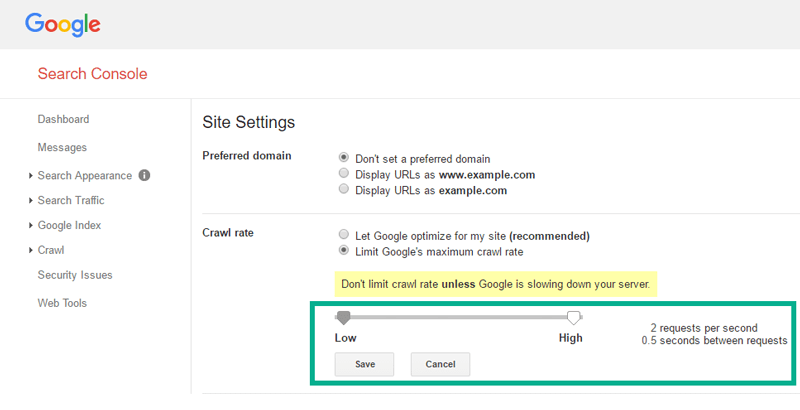Click the High crawl rate slider handle

pyautogui.click(x=574, y=318)
